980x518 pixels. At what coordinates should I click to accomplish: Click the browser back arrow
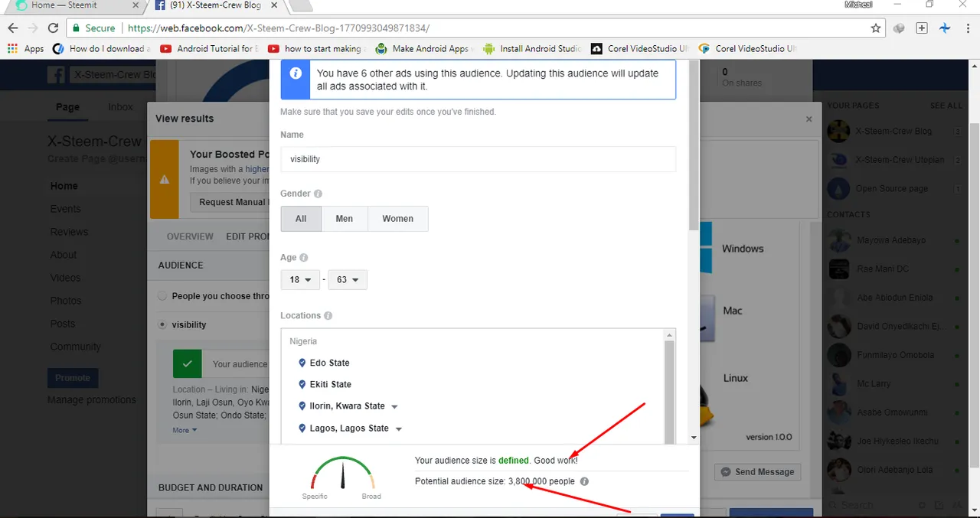pyautogui.click(x=13, y=28)
